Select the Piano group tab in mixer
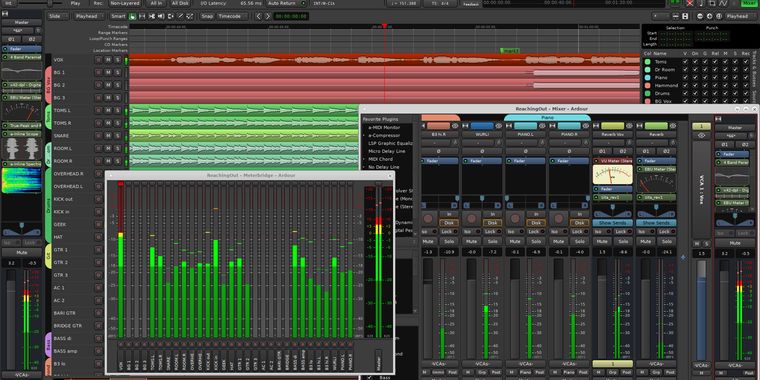The width and height of the screenshot is (760, 380). click(x=548, y=117)
